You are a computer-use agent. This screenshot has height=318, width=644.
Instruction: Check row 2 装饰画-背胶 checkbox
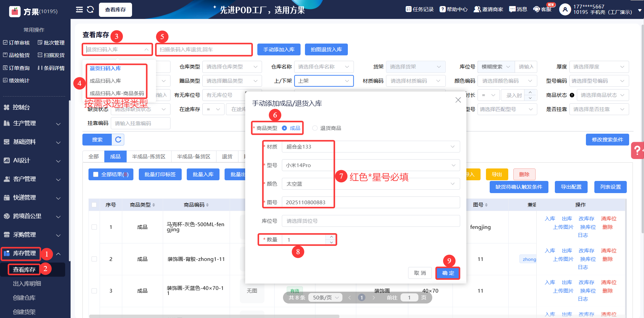pos(94,259)
